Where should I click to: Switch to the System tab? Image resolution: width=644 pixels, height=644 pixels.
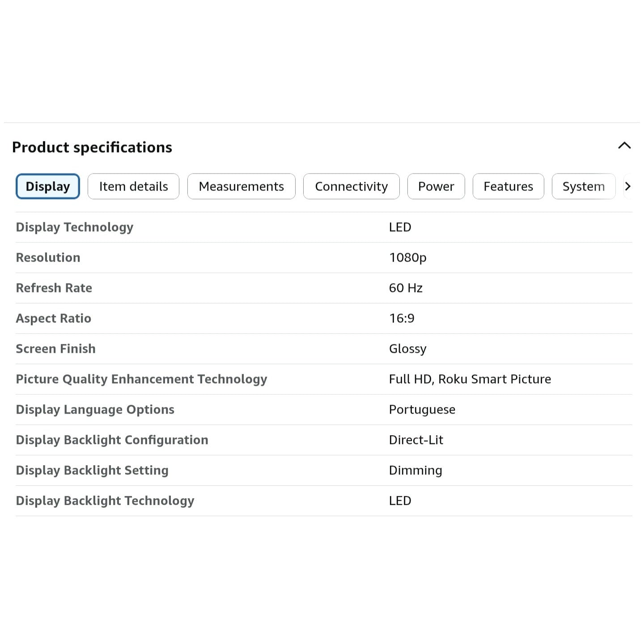pyautogui.click(x=583, y=186)
